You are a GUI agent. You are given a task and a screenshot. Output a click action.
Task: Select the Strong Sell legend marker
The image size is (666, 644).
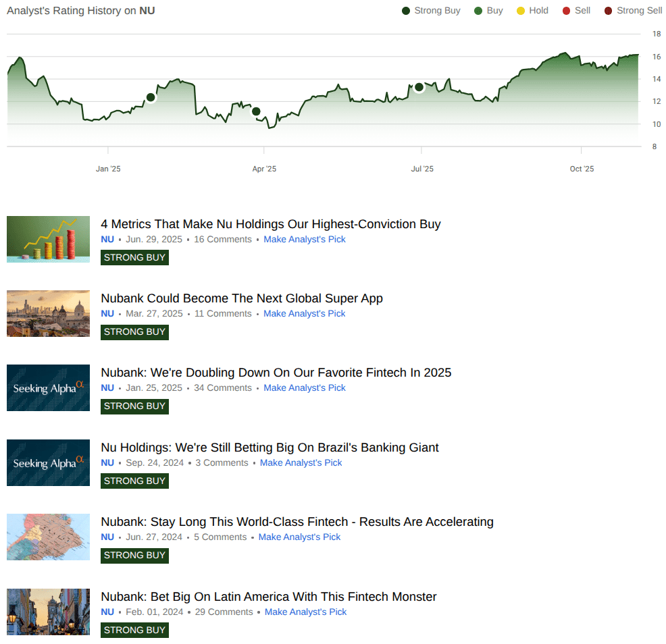609,10
